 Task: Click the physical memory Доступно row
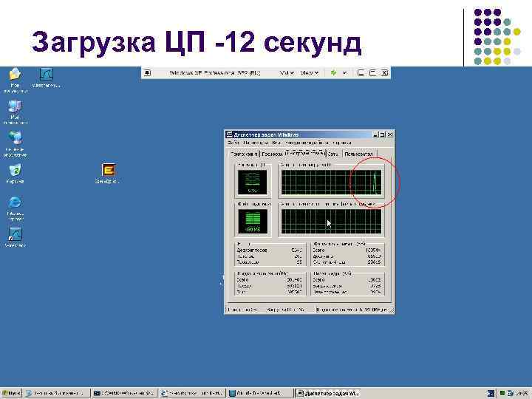[x=347, y=256]
